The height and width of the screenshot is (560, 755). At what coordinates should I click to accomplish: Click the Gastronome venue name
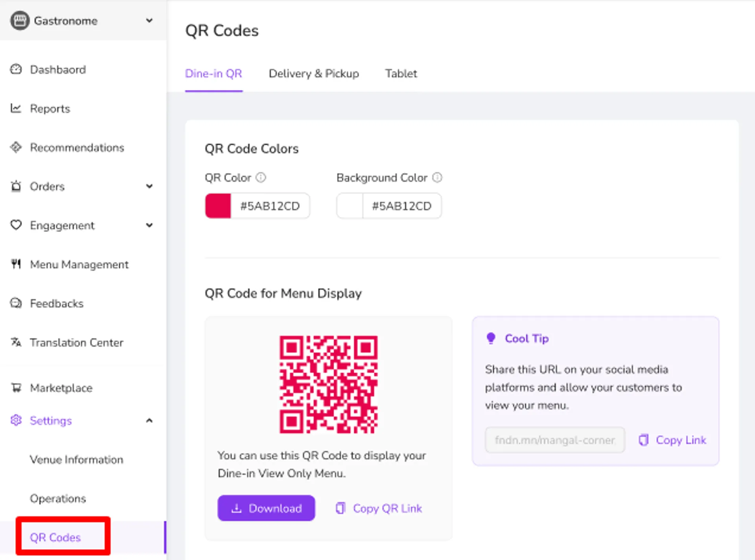point(66,21)
